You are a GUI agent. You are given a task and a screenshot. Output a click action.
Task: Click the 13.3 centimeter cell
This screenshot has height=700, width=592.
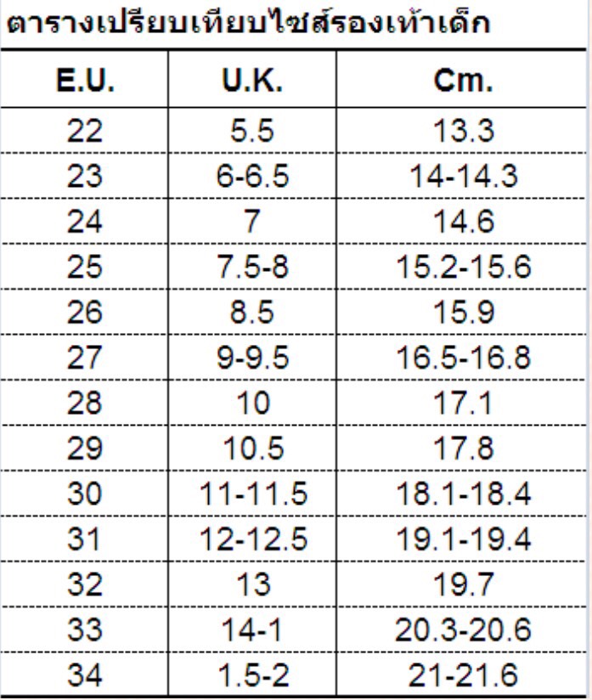[461, 132]
